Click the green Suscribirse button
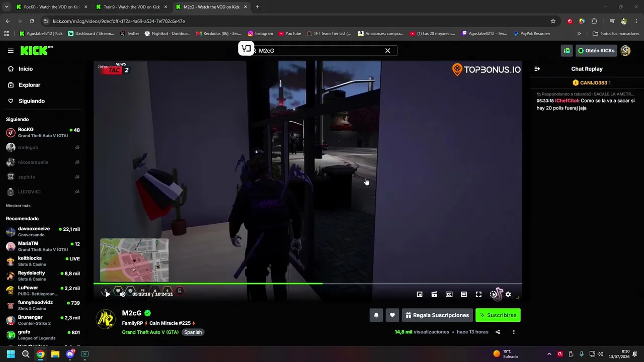The height and width of the screenshot is (362, 644). [498, 315]
